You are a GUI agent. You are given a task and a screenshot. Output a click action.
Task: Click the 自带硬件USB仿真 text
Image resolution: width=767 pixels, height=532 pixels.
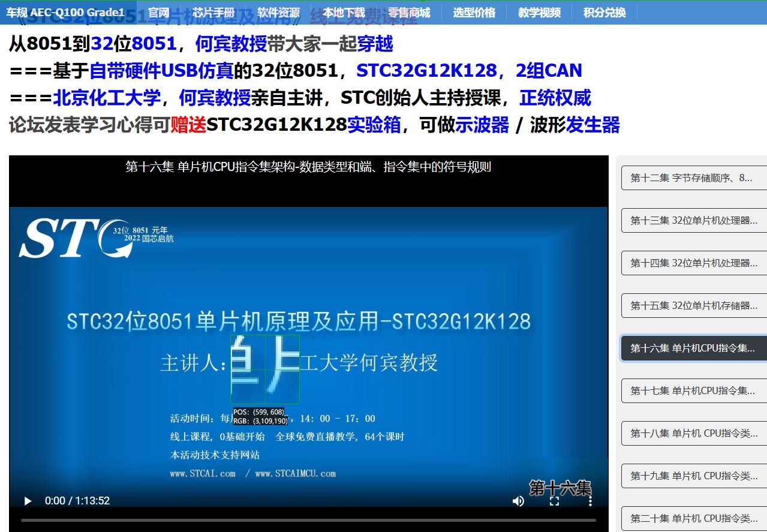pos(161,71)
